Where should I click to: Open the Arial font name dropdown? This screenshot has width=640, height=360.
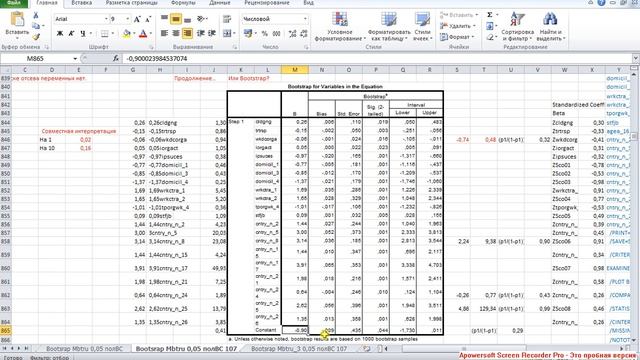(x=106, y=19)
